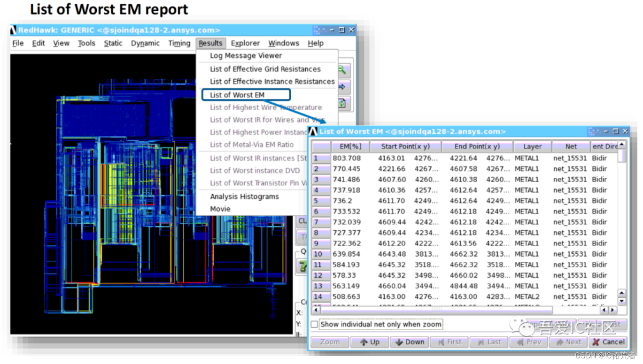Select row header number 5
643x364 pixels.
[x=321, y=201]
